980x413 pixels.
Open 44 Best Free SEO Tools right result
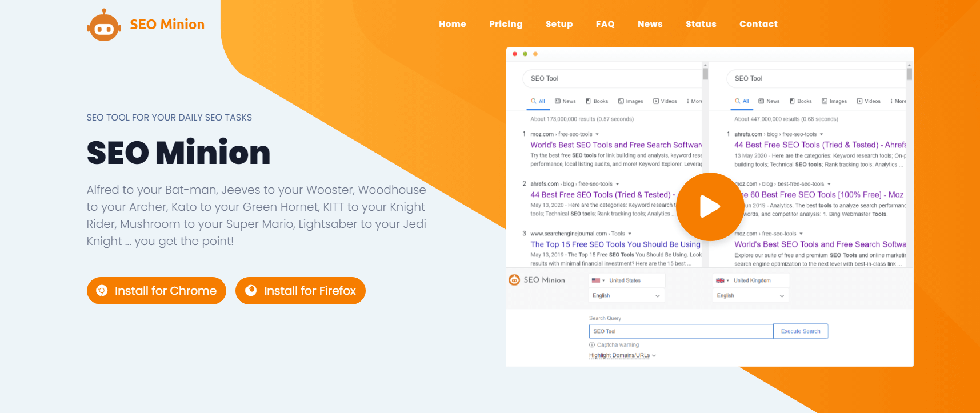(820, 145)
